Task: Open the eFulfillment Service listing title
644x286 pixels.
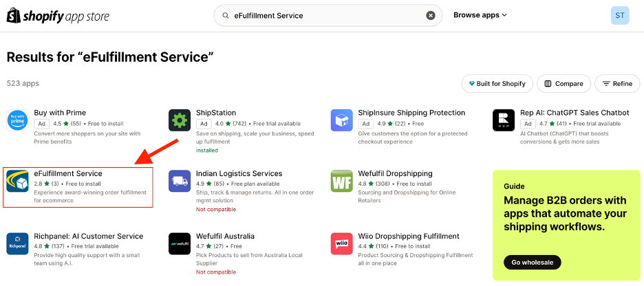Action: click(x=68, y=173)
